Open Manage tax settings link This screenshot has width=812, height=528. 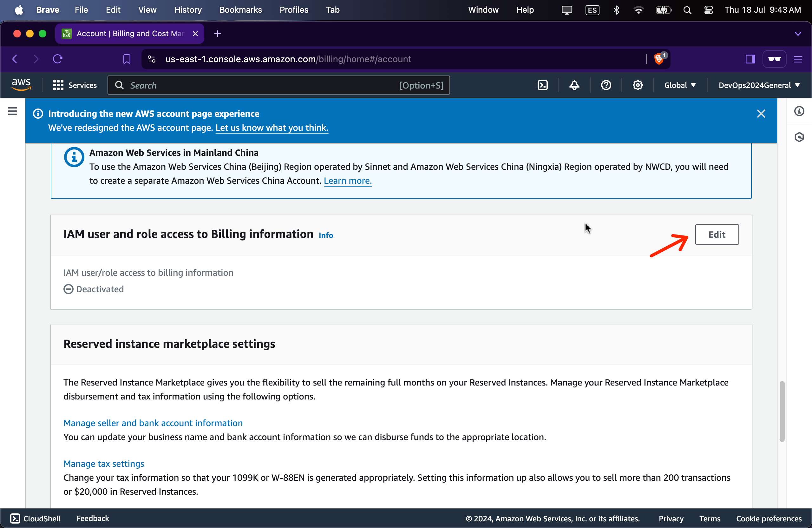pyautogui.click(x=104, y=463)
